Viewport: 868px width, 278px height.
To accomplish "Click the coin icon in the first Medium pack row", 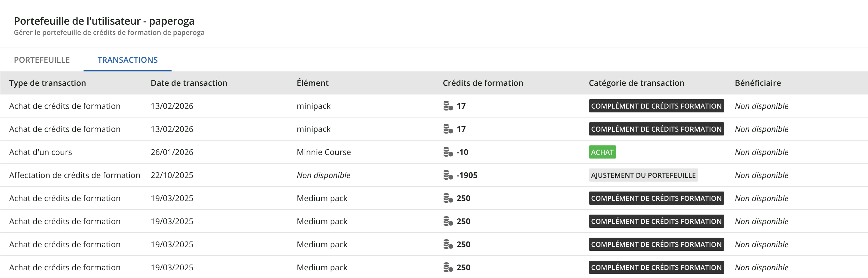I will pos(448,198).
